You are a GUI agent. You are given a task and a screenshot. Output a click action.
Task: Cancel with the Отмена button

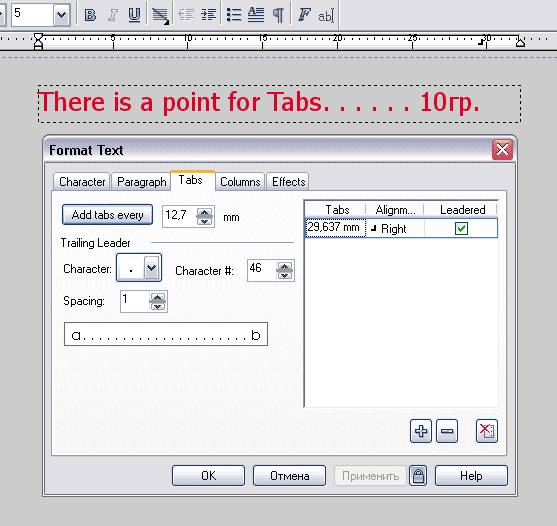coord(289,476)
